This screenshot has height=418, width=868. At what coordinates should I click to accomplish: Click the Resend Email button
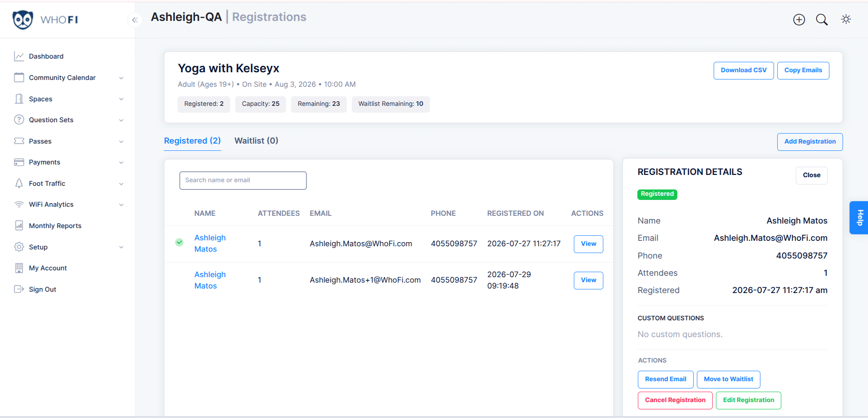[666, 379]
